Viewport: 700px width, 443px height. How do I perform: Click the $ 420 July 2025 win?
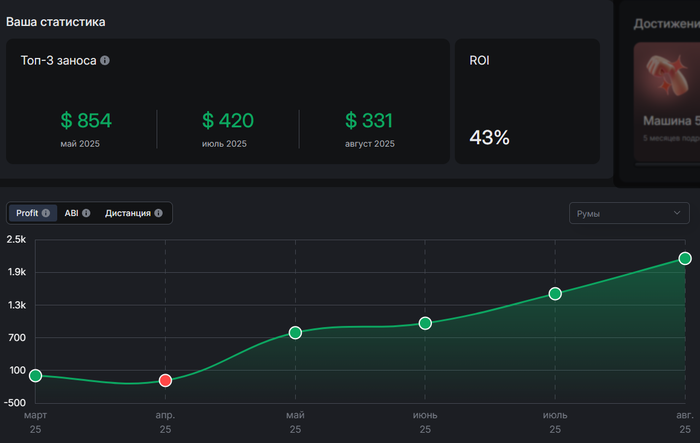pos(227,121)
